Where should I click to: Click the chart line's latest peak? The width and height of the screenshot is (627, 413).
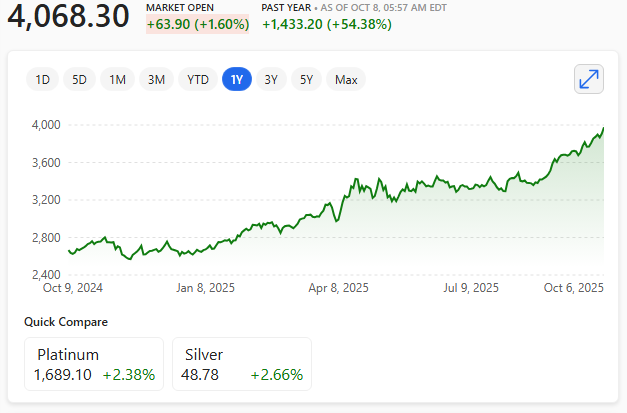[x=603, y=128]
